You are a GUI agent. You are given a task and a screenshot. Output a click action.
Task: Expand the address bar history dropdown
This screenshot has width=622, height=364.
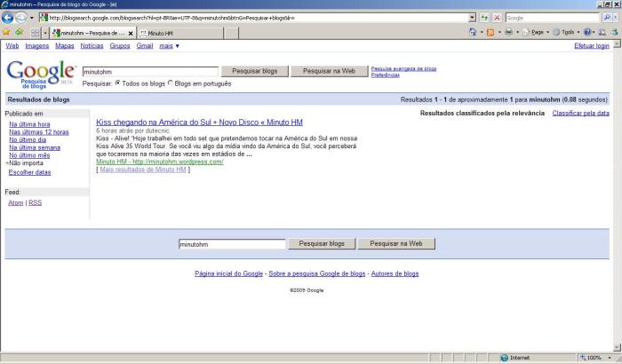[x=472, y=18]
